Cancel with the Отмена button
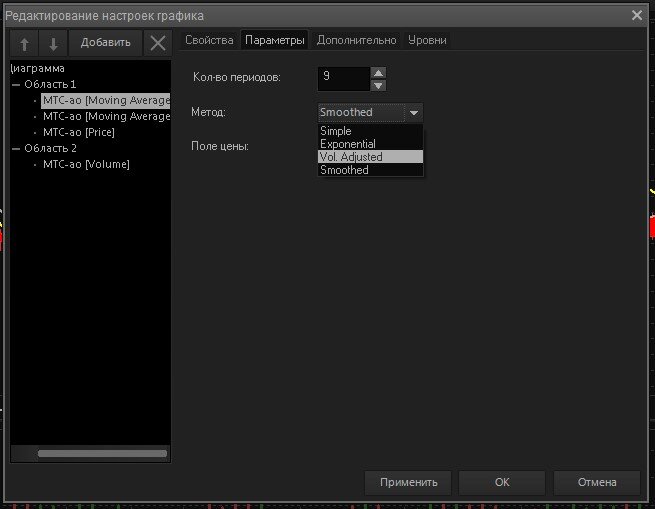655x509 pixels. (x=597, y=482)
